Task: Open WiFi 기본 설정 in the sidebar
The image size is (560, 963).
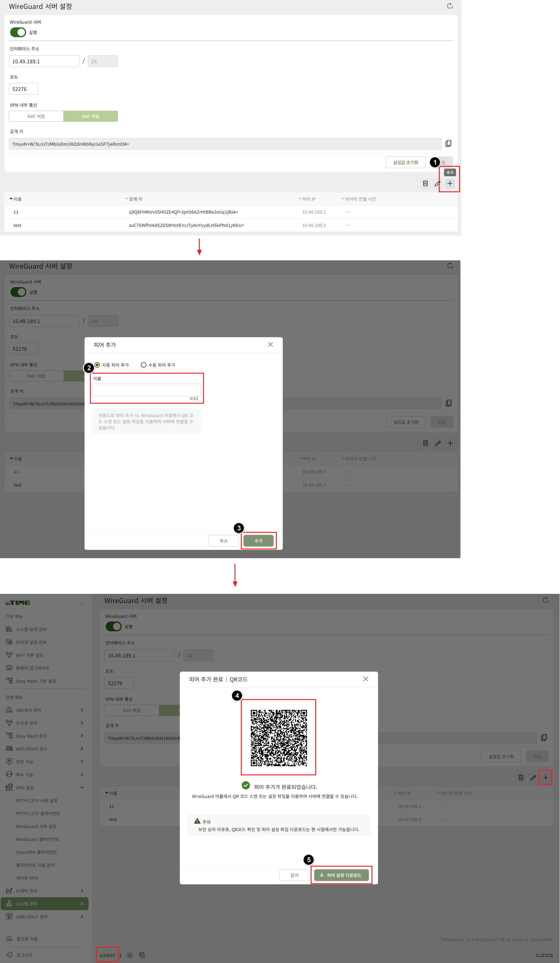Action: point(30,655)
